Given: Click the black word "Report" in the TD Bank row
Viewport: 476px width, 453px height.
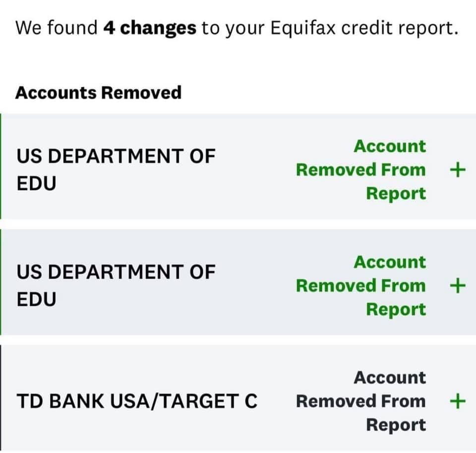Looking at the screenshot, I should 396,425.
